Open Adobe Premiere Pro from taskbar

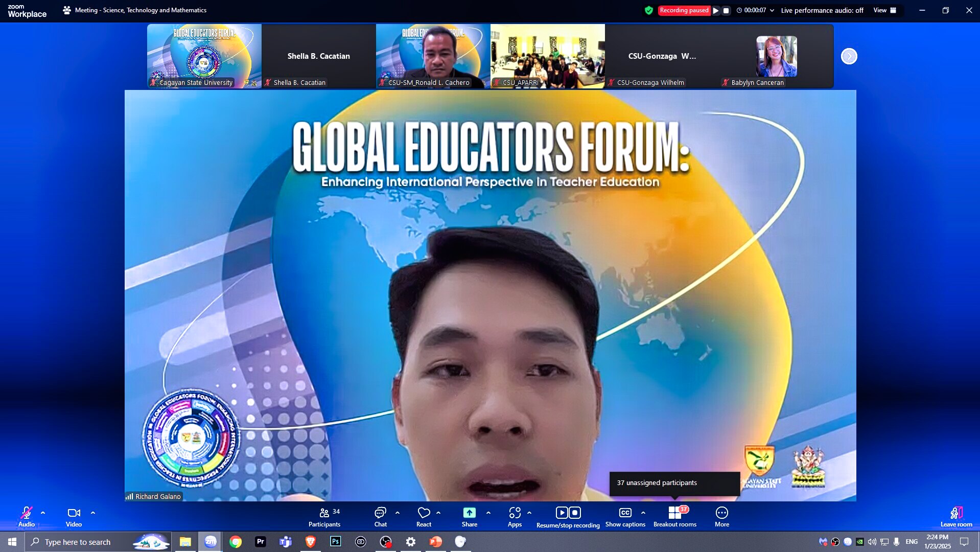[261, 542]
